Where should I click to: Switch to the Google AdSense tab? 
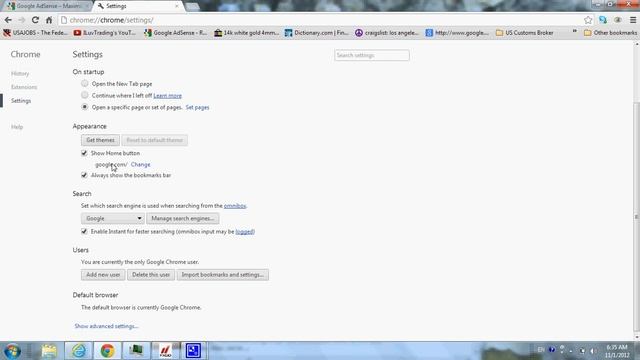pyautogui.click(x=47, y=6)
